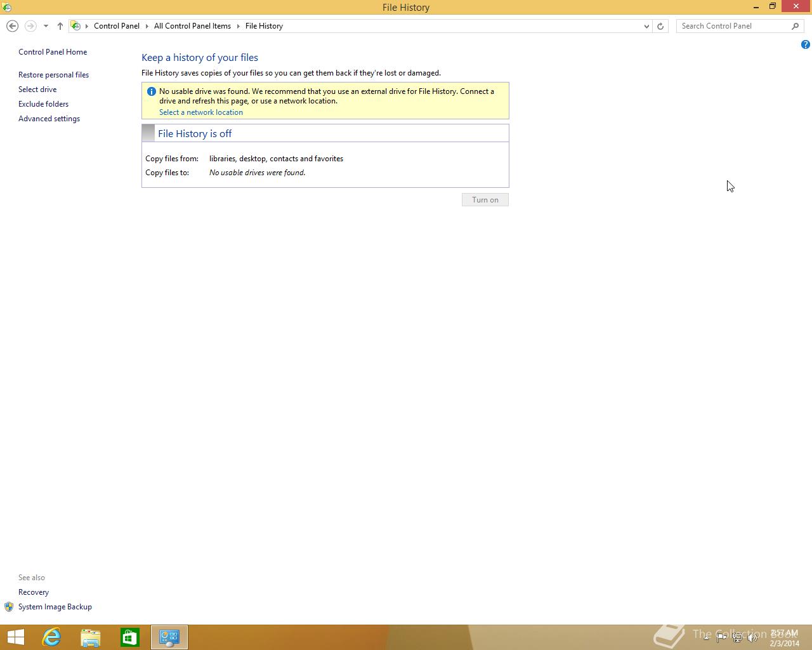Select Control Panel breadcrumb
Image resolution: width=812 pixels, height=650 pixels.
(117, 26)
